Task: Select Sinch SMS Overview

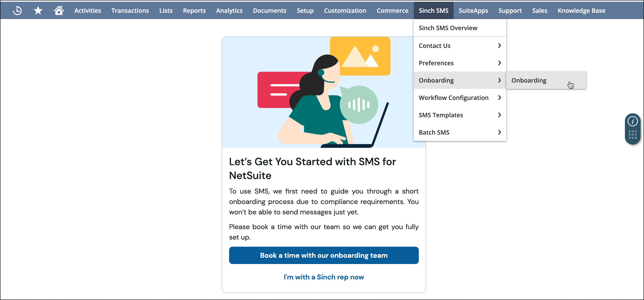Action: [x=448, y=28]
